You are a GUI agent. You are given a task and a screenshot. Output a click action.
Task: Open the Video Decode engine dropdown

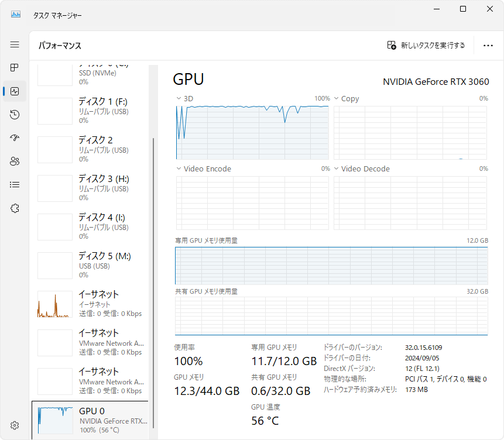337,169
